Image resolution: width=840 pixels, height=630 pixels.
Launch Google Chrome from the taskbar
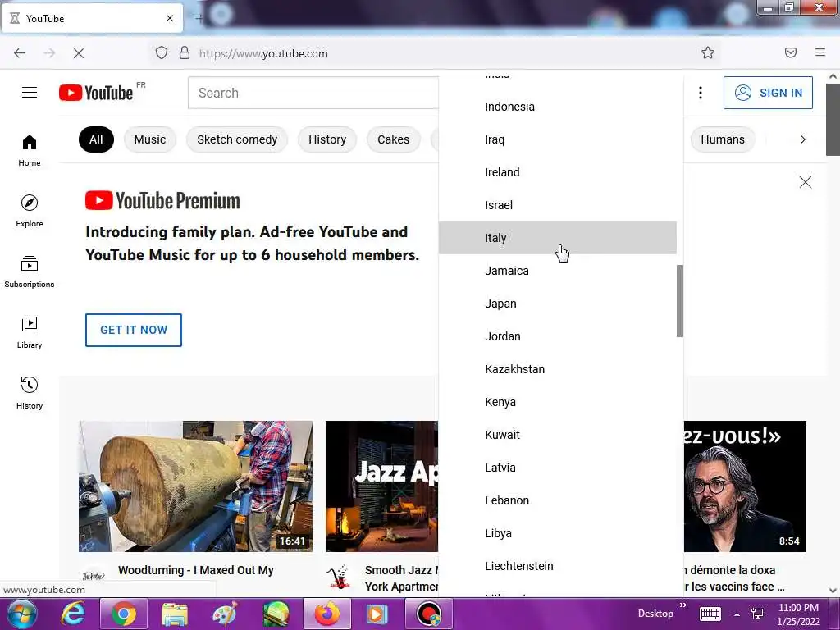point(124,614)
